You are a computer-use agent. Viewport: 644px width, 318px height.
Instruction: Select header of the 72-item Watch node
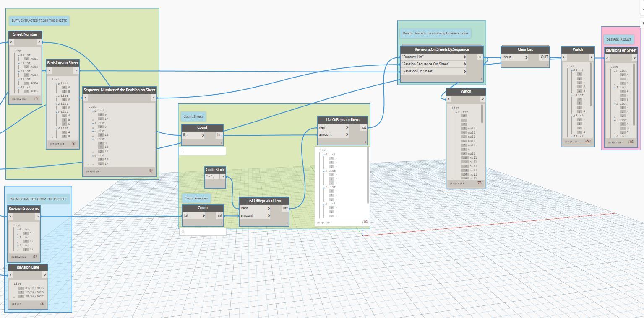coord(466,91)
